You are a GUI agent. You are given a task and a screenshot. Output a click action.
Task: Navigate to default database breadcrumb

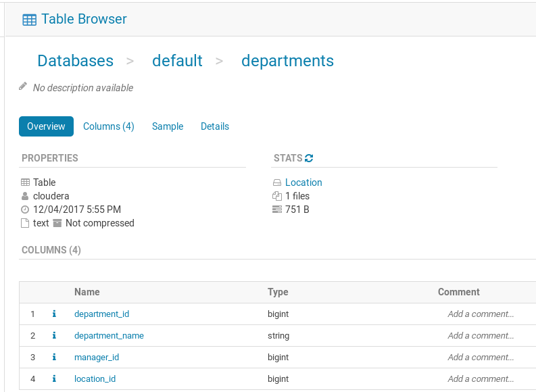[177, 61]
